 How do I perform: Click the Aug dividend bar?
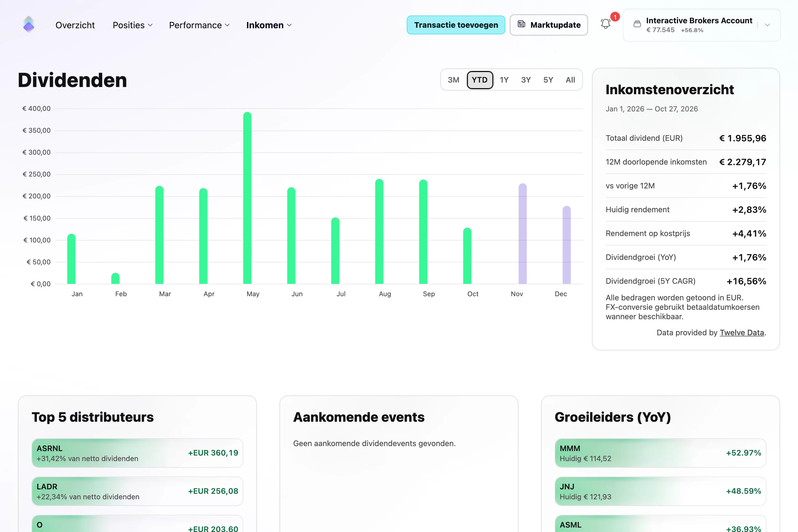[x=379, y=231]
